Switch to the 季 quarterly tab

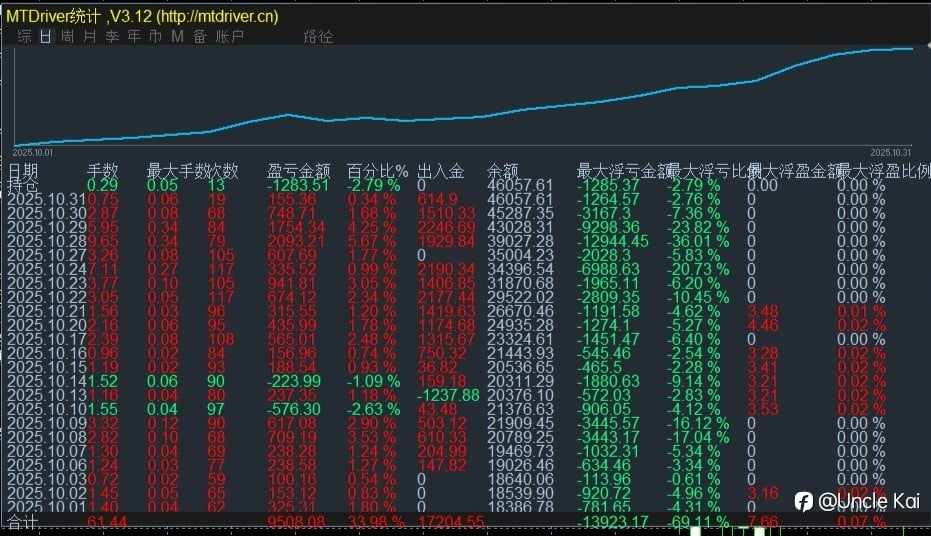pos(112,36)
